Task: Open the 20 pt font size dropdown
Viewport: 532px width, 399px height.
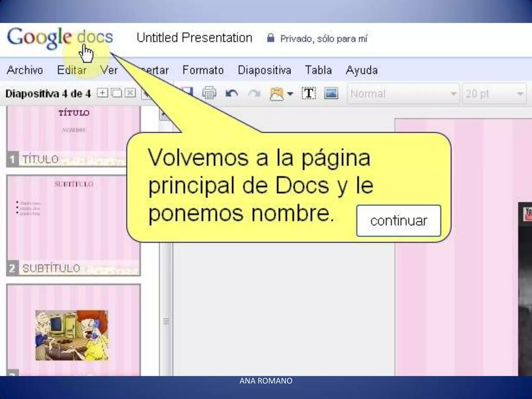Action: 494,94
